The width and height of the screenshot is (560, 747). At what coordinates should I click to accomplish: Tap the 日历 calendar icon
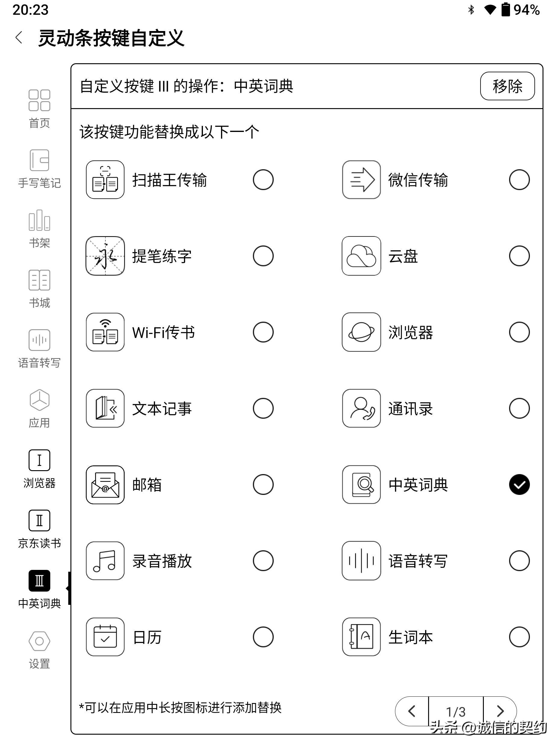pos(105,637)
